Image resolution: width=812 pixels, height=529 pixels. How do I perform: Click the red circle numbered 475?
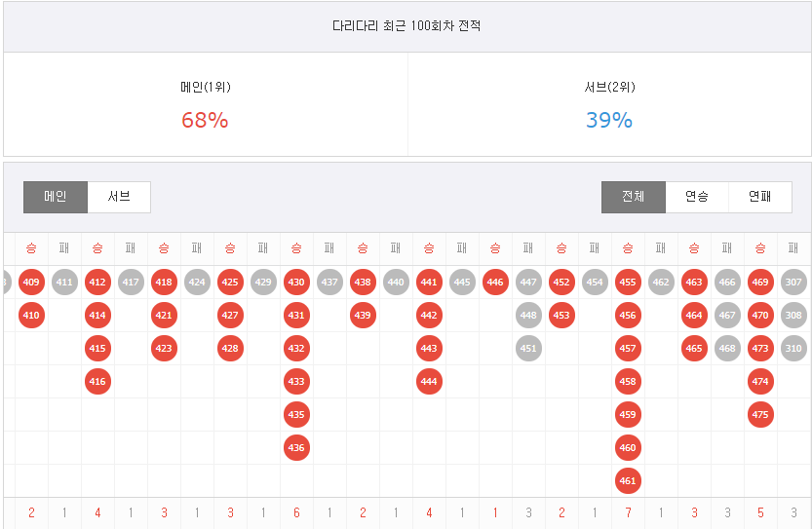tap(760, 415)
